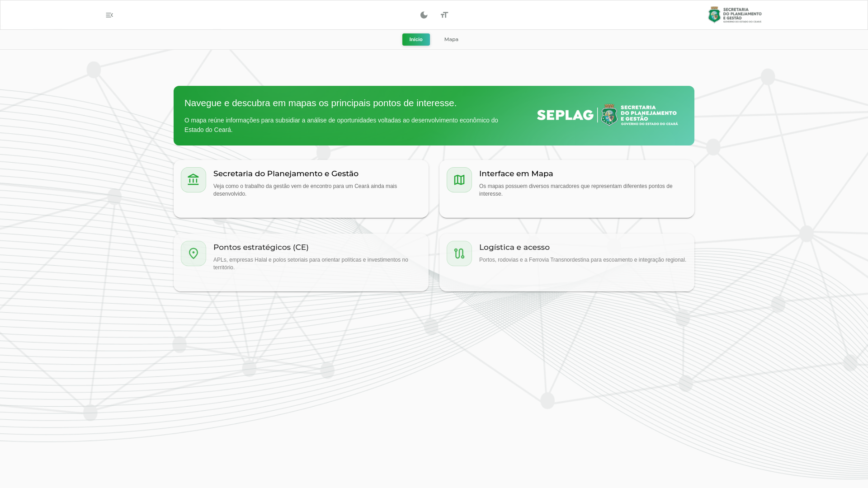Viewport: 868px width, 488px height.
Task: Click the folded map icon
Action: point(459,180)
